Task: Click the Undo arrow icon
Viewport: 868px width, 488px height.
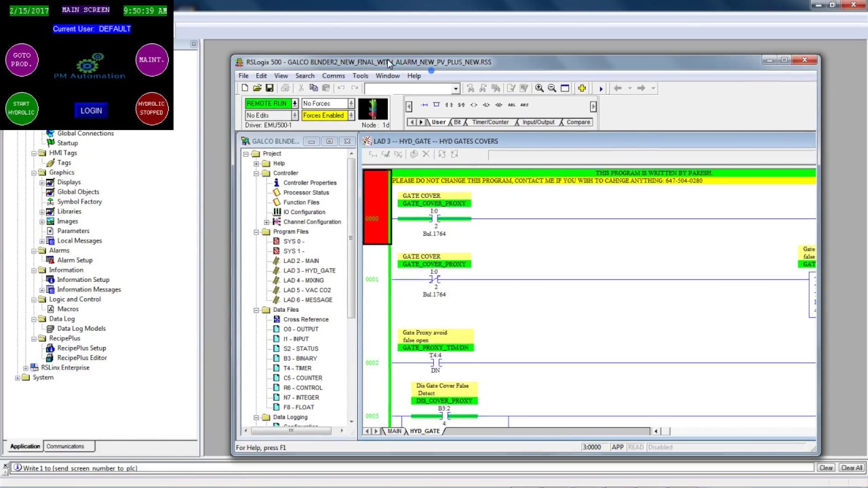Action: (x=341, y=88)
